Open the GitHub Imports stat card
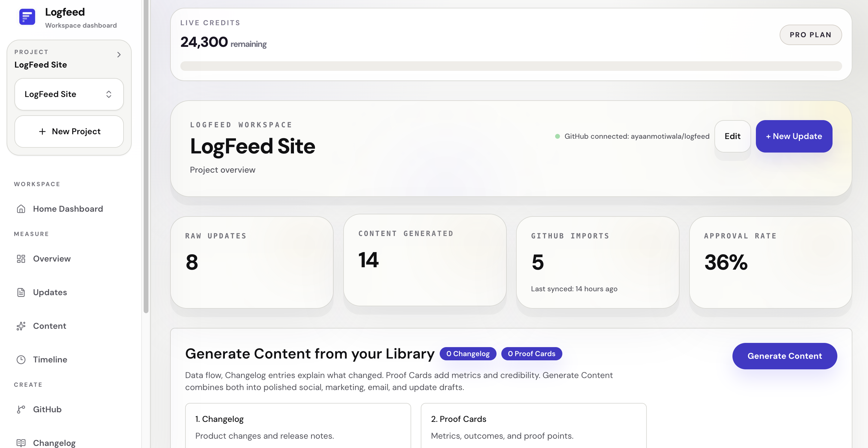The width and height of the screenshot is (868, 448). pos(598,262)
